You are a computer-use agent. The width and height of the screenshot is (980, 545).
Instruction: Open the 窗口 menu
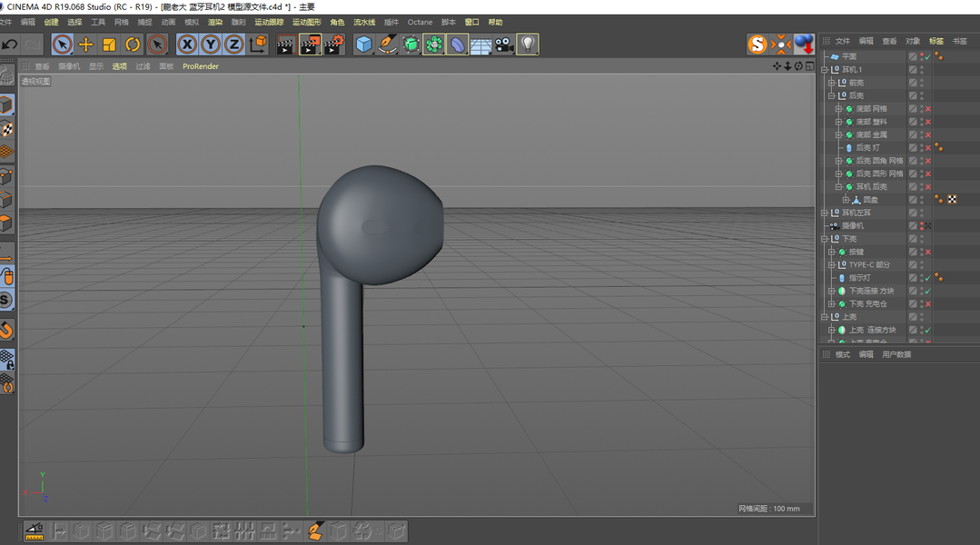pyautogui.click(x=472, y=22)
